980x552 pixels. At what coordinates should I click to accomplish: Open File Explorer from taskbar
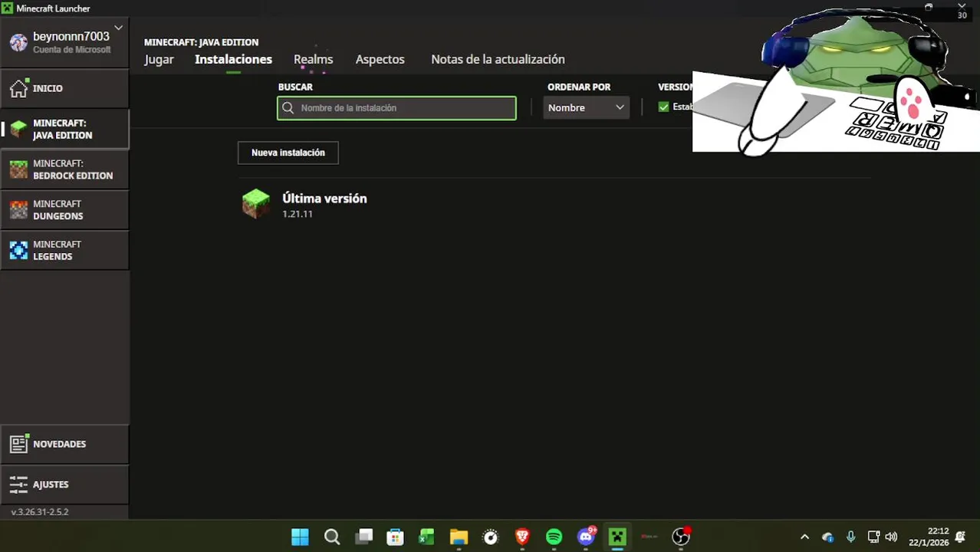pos(459,537)
